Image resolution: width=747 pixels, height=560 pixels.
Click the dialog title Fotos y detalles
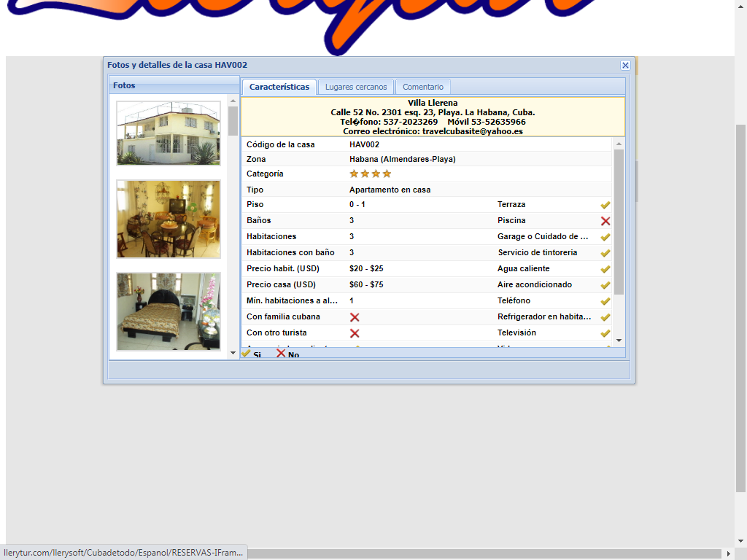click(177, 65)
